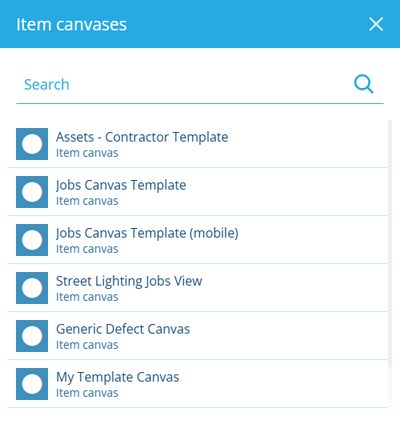Click the Generic Defect Canvas icon
This screenshot has width=400, height=424.
(32, 336)
